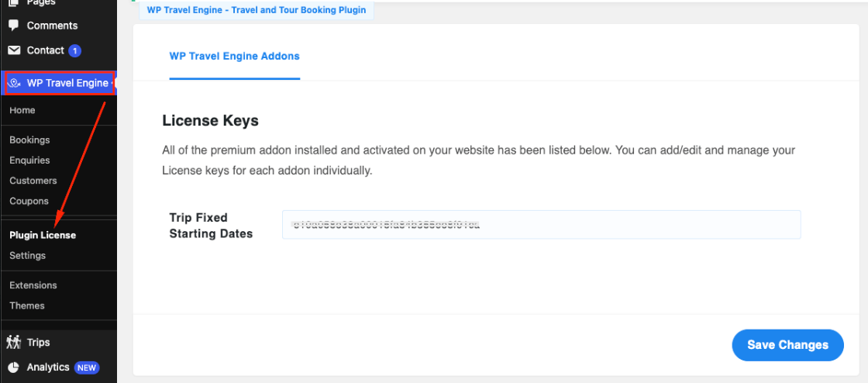Click the Contact envelope icon
Image resolution: width=868 pixels, height=383 pixels.
tap(14, 50)
